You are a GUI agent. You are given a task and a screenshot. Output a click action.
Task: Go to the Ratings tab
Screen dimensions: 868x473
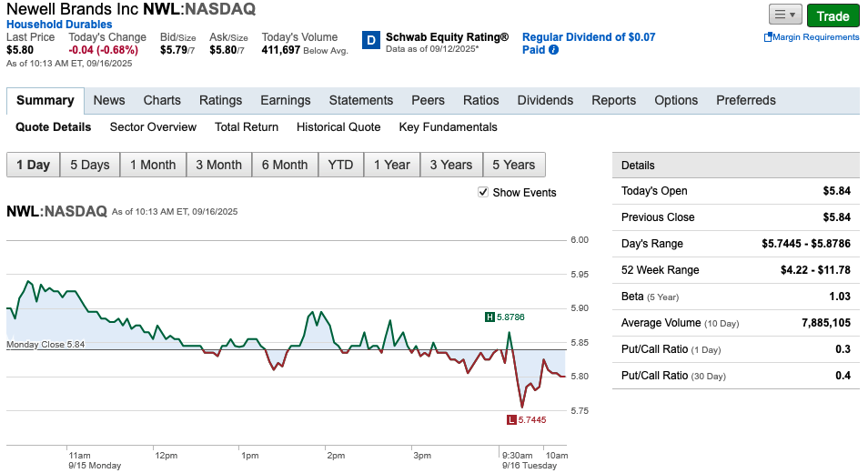click(221, 100)
